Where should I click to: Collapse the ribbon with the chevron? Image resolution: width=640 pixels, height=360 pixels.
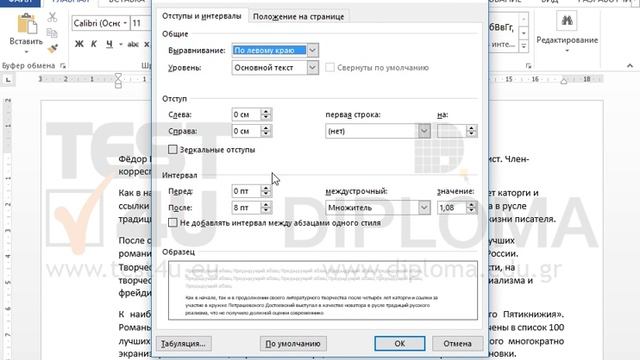[x=630, y=66]
